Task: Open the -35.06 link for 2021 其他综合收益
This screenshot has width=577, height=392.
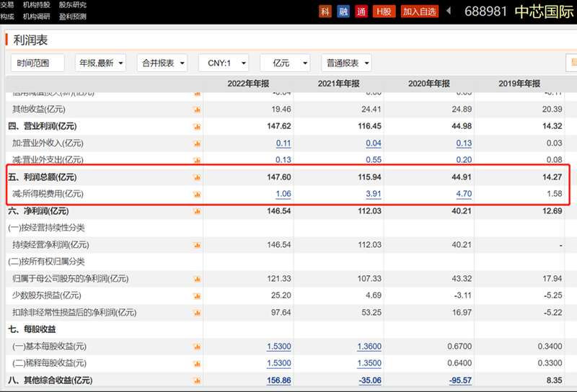Action: 370,380
